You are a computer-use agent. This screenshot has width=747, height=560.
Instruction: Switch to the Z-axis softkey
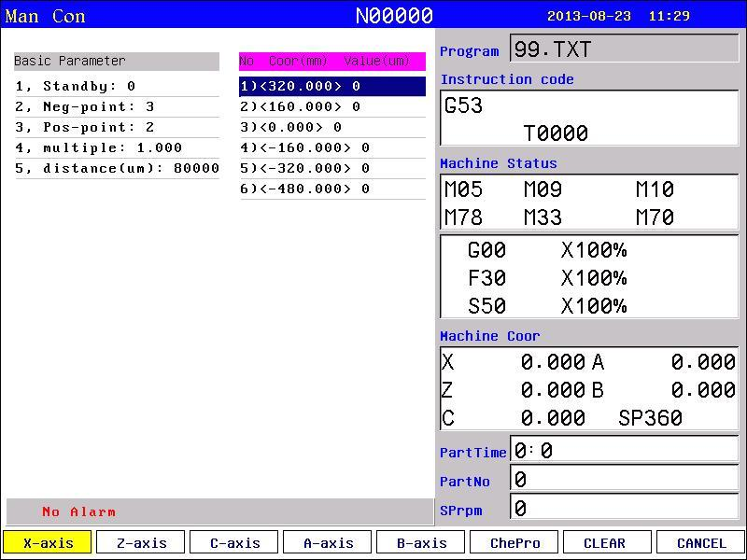pos(141,542)
